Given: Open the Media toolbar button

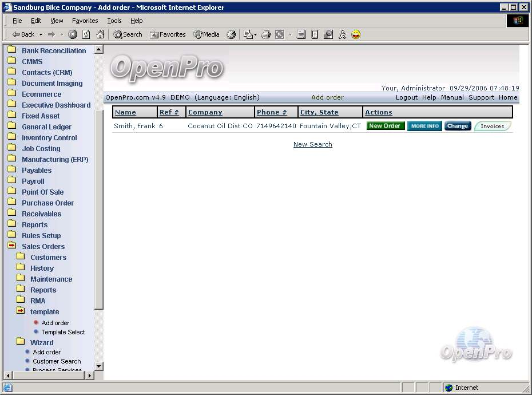Looking at the screenshot, I should point(207,34).
